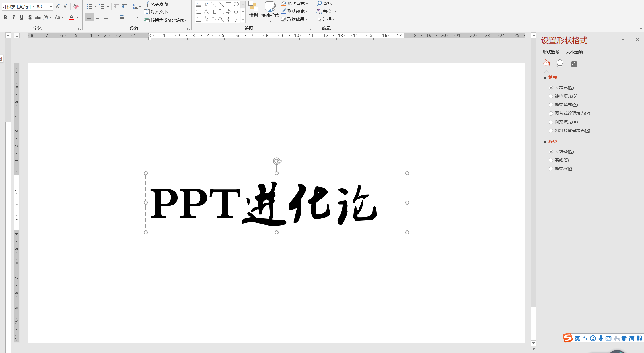
Task: Apply distributed alignment
Action: click(122, 17)
